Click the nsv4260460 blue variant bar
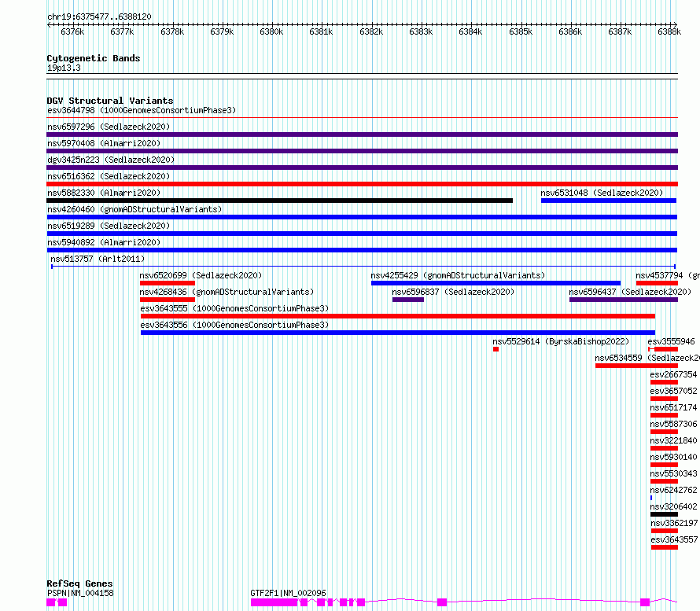This screenshot has width=700, height=611. click(x=362, y=217)
